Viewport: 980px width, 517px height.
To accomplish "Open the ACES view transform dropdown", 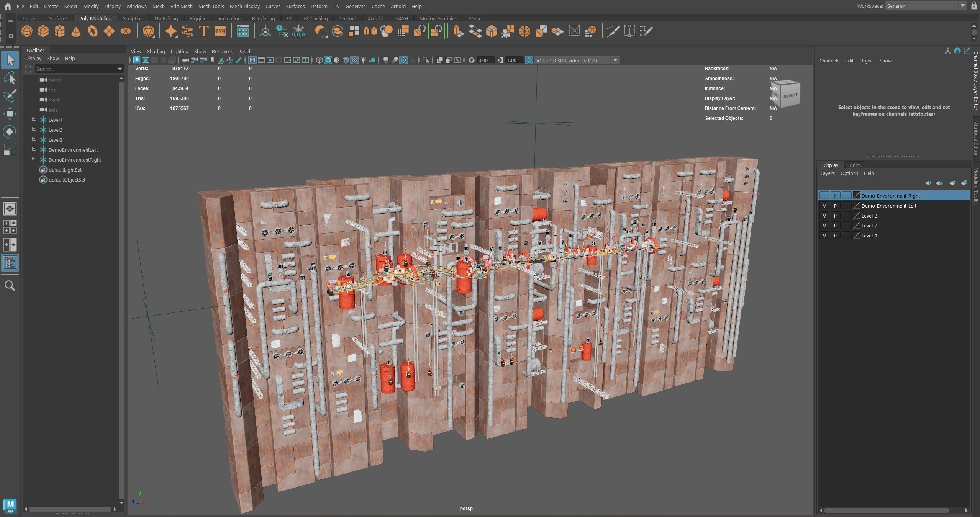I will coord(577,60).
